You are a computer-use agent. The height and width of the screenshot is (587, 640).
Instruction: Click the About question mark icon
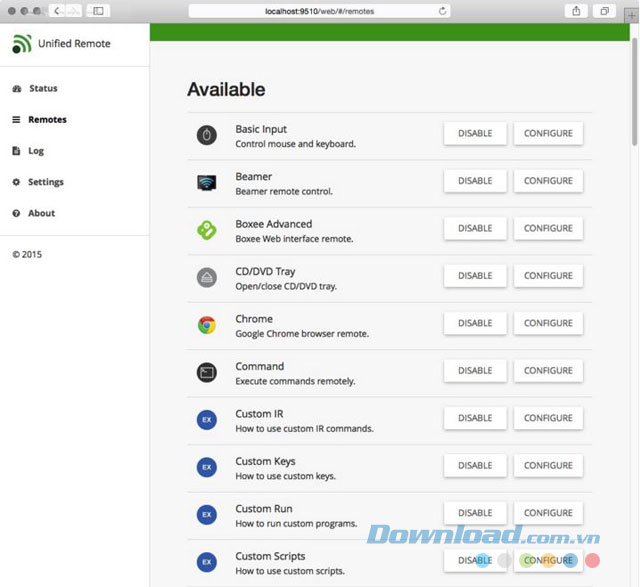16,213
